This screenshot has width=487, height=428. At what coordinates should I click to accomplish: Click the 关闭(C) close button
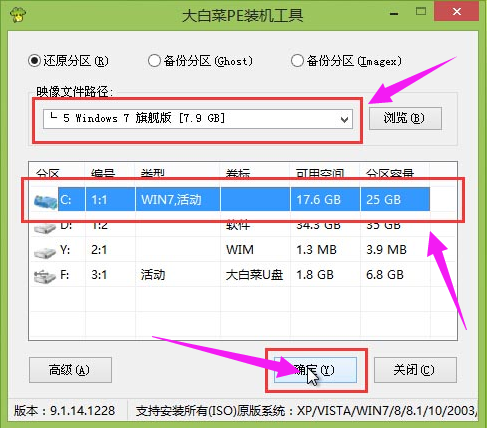pos(415,370)
